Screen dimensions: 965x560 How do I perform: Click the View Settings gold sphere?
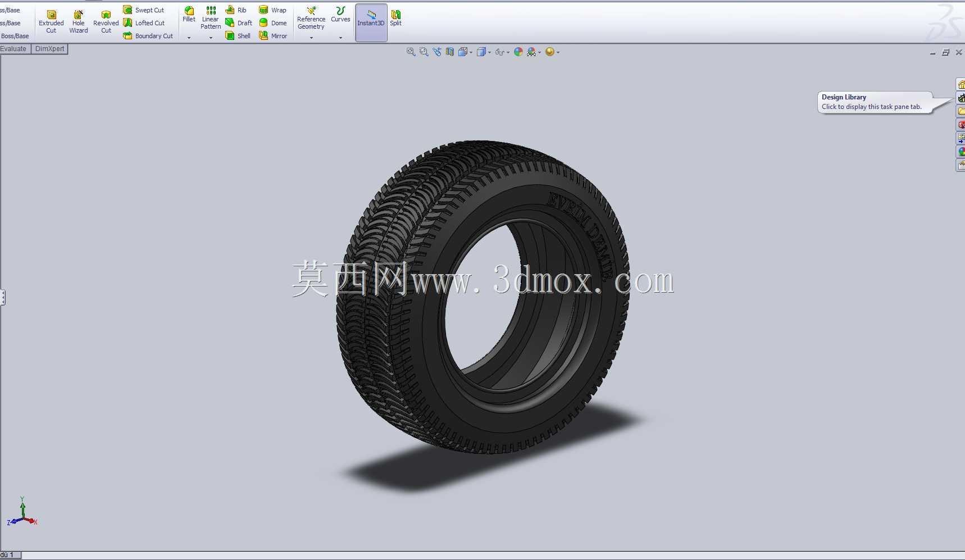point(550,52)
